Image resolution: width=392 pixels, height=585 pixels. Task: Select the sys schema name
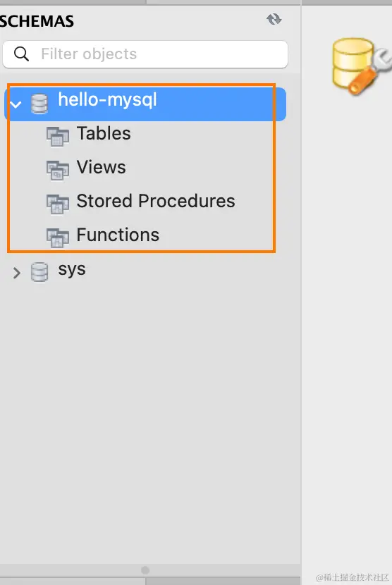pos(72,269)
